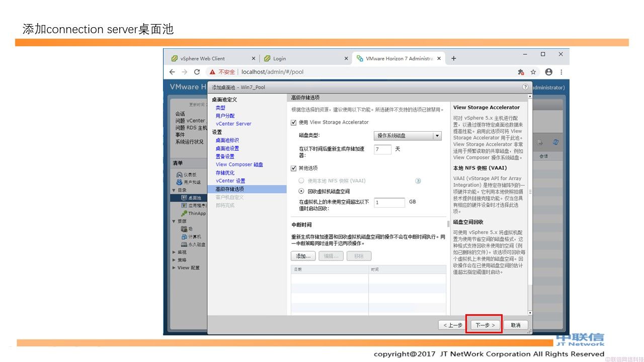Image resolution: width=644 pixels, height=362 pixels.
Task: Collapse the 目录 tree node
Action: [x=174, y=190]
